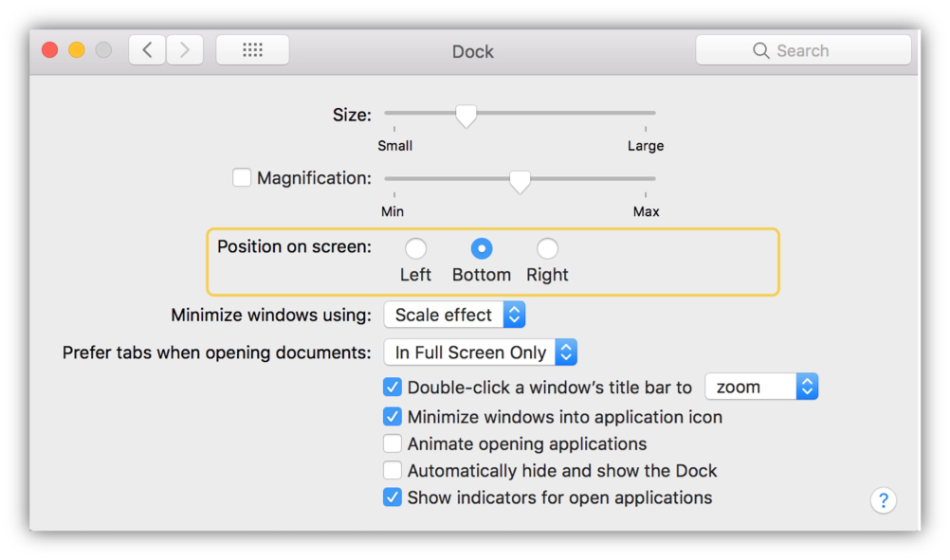This screenshot has width=950, height=560.
Task: Turn on Automatically hide and show the Dock
Action: click(x=393, y=470)
